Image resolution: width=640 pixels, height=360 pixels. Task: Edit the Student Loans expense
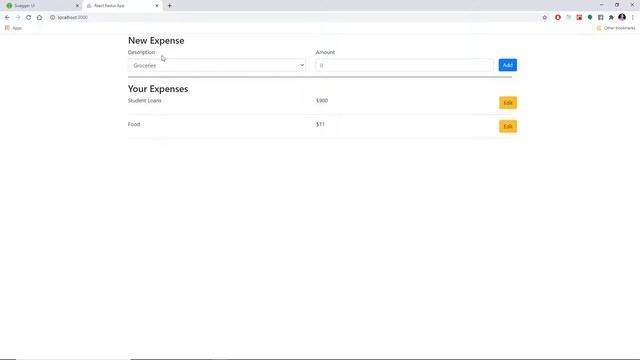(508, 103)
